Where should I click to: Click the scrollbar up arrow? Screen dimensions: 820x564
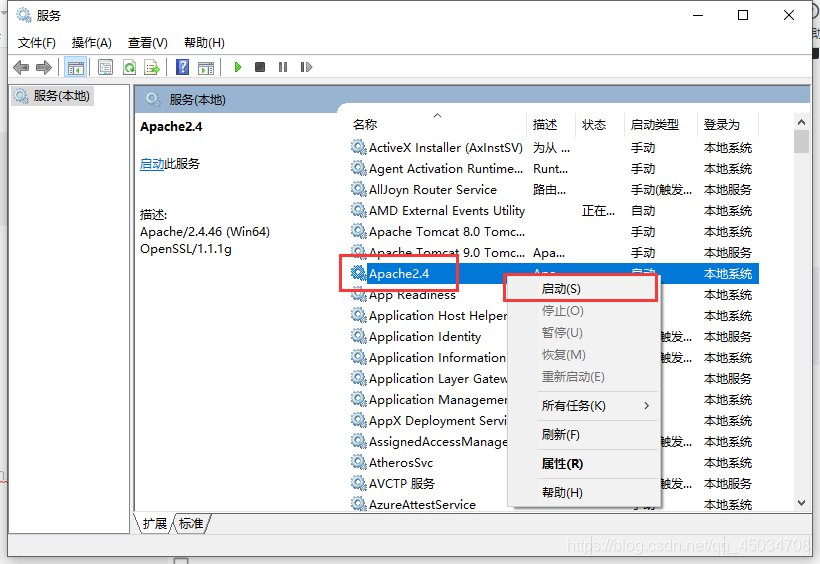point(801,122)
